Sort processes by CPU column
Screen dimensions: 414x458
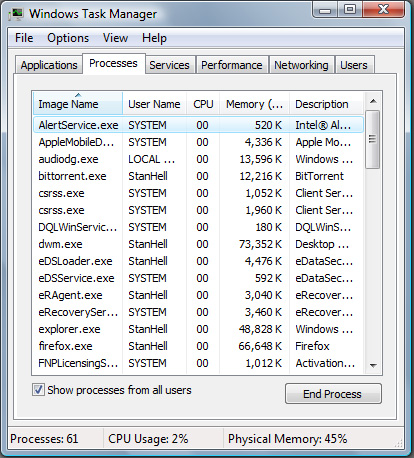[203, 104]
